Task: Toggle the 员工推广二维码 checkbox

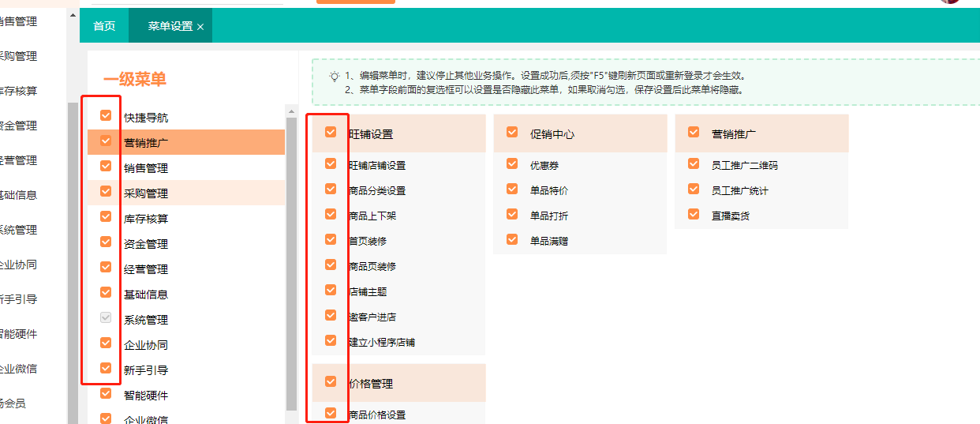Action: [694, 164]
